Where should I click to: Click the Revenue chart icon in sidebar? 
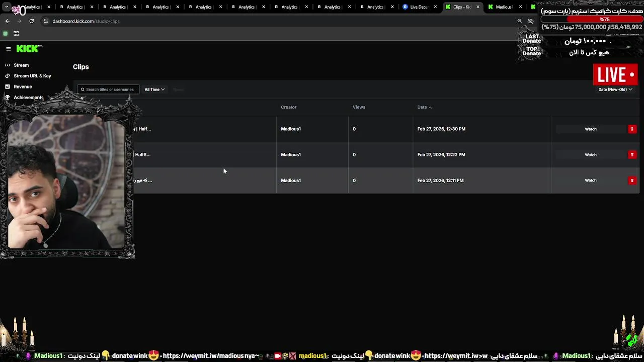pos(8,86)
